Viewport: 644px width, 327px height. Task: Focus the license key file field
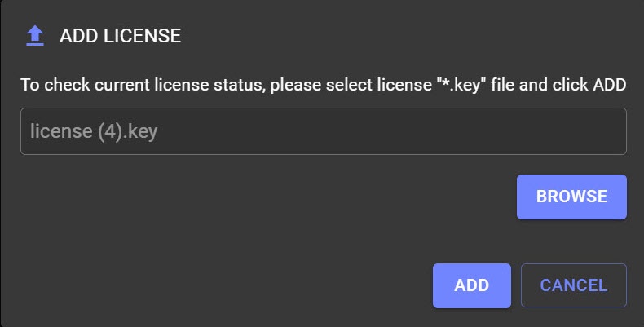(323, 131)
